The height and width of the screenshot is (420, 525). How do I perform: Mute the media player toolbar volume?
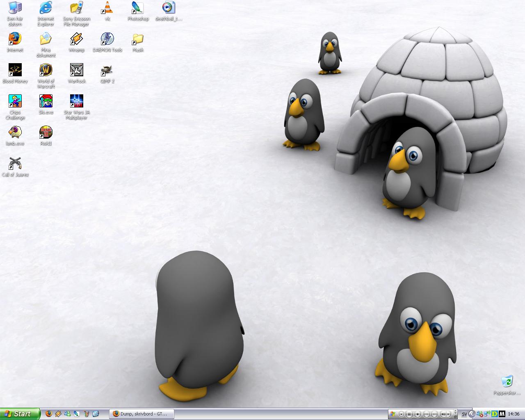point(443,414)
